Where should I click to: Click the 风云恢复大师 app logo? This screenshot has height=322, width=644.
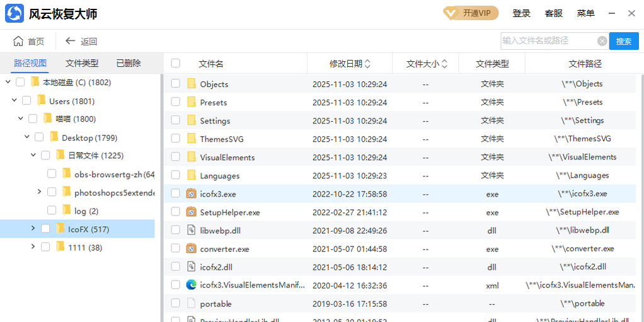click(x=14, y=14)
